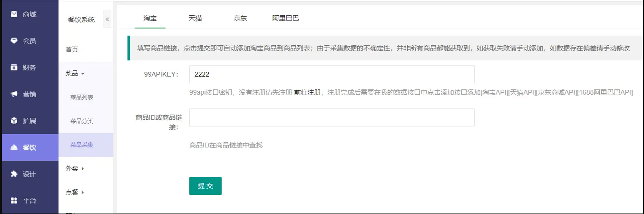The image size is (644, 214).
Task: Collapse the 餐饮系统 submenu panel
Action: (107, 19)
